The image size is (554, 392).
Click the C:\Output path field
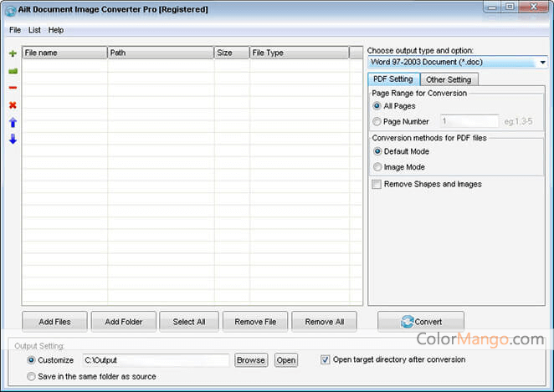point(156,360)
